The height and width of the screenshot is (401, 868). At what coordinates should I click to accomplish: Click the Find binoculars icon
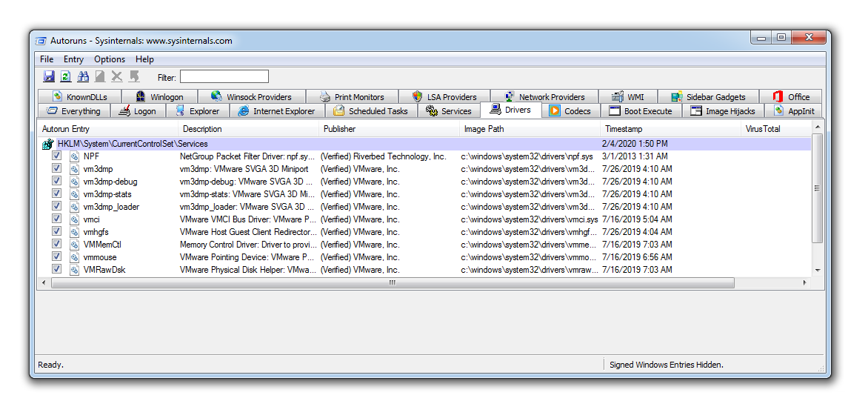click(83, 76)
